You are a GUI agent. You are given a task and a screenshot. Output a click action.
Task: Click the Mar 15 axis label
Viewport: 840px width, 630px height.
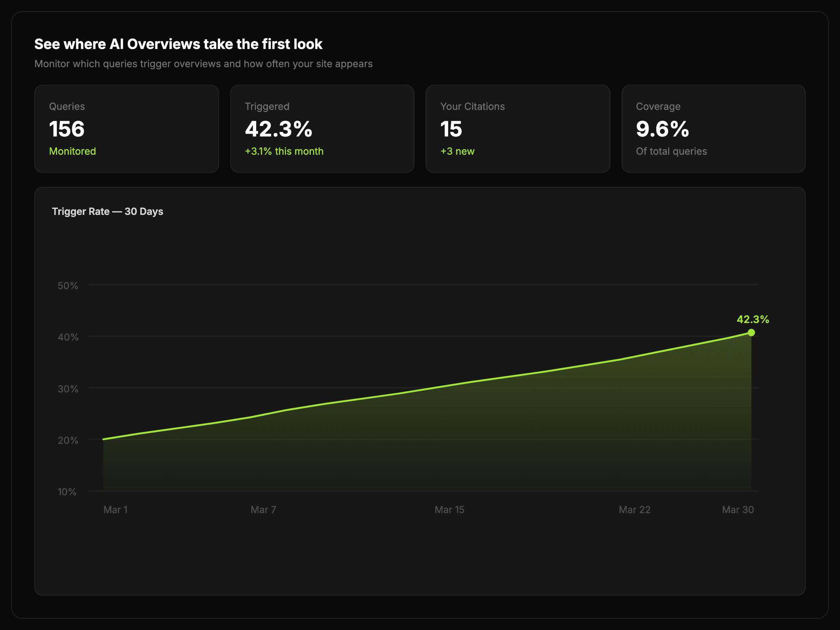coord(449,510)
